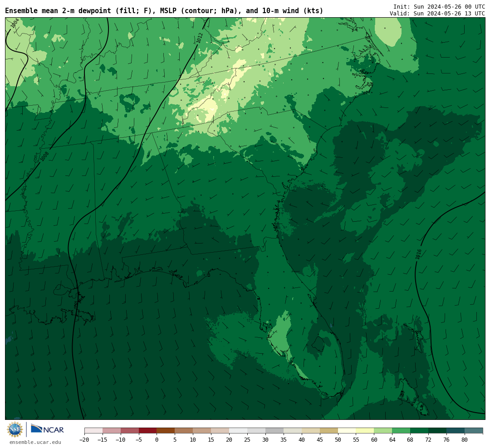
Task: Pick the teal swatch right of 80
Action: [474, 430]
